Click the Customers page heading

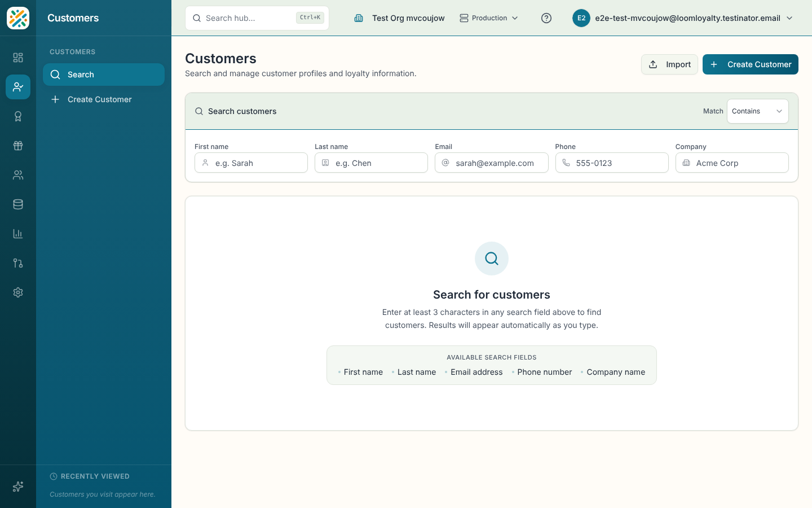tap(220, 59)
